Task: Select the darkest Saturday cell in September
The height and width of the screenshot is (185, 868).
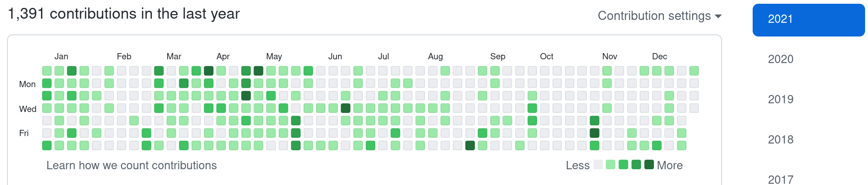Action: coord(470,146)
